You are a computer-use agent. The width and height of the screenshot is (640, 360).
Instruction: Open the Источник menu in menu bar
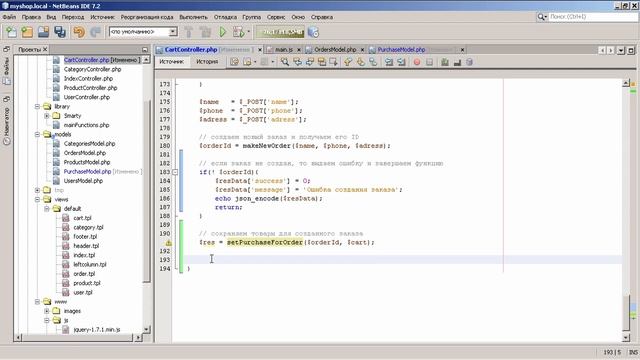[102, 17]
